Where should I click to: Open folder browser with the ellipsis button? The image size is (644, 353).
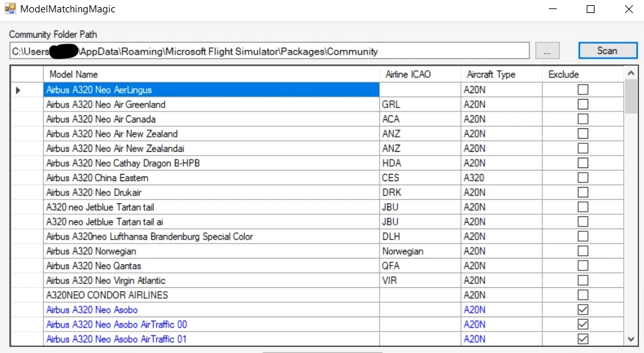click(547, 51)
